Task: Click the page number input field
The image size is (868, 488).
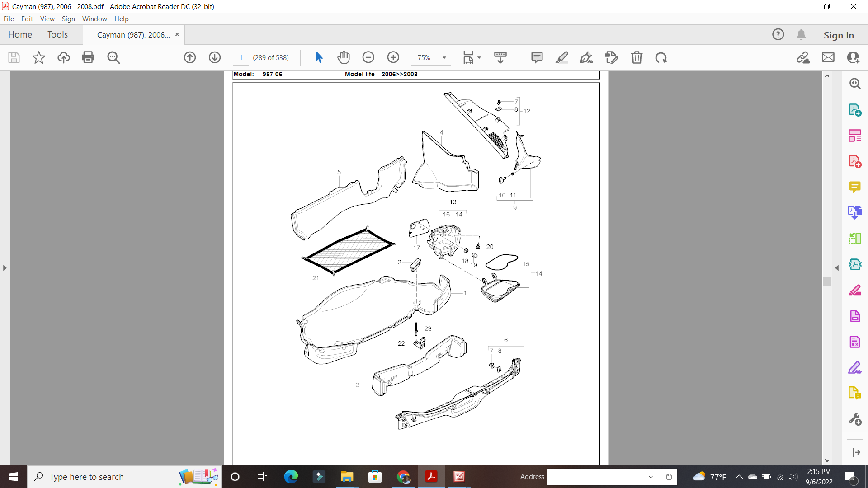Action: click(241, 57)
